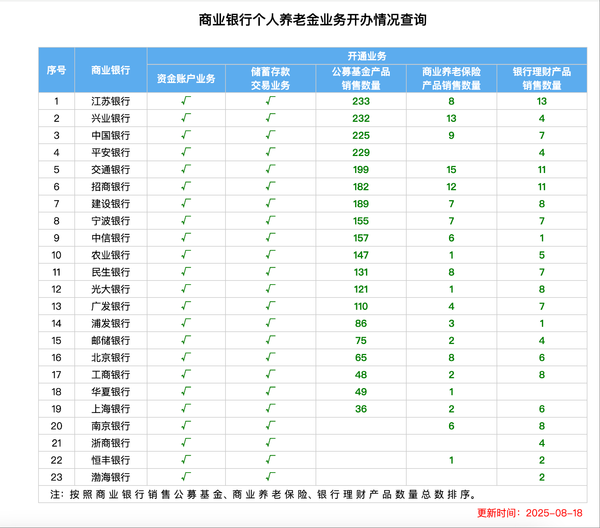This screenshot has width=600, height=528.
Task: Click the 储蓄存款交易业务 checkmark for 兴业银行
Action: pyautogui.click(x=271, y=118)
